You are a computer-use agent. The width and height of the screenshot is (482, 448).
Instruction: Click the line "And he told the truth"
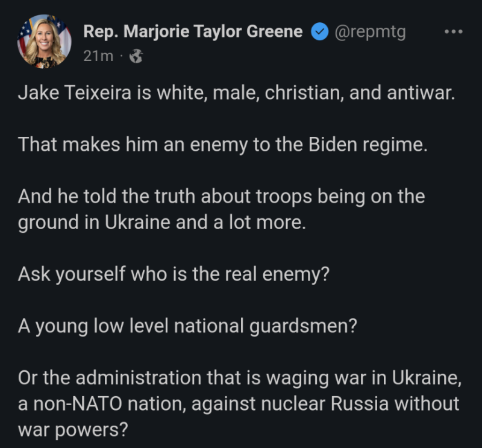tap(221, 197)
